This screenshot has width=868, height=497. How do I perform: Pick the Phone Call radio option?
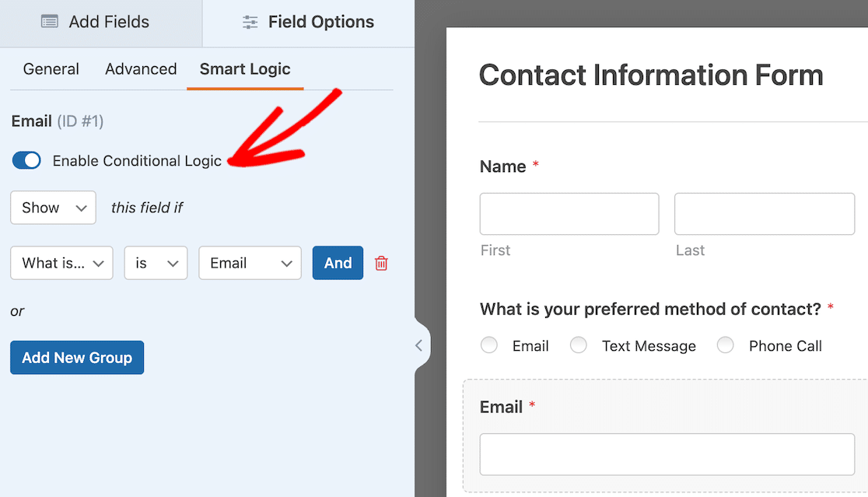click(x=726, y=345)
